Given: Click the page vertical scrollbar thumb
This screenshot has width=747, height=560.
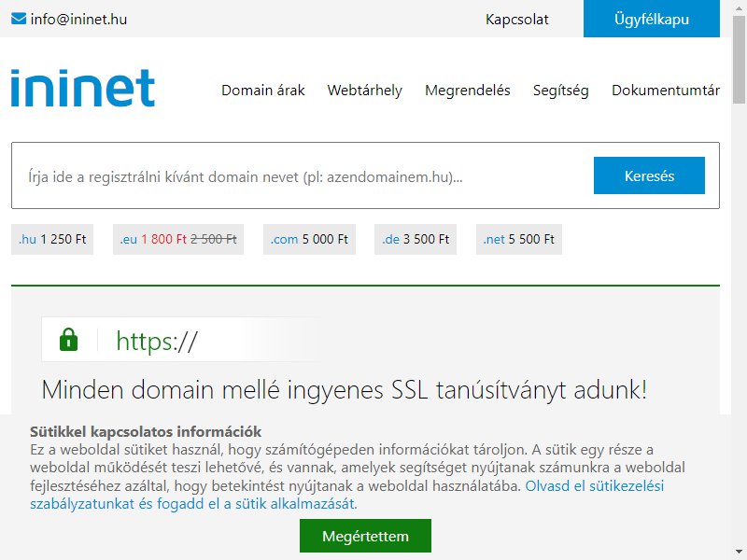Looking at the screenshot, I should click(739, 60).
